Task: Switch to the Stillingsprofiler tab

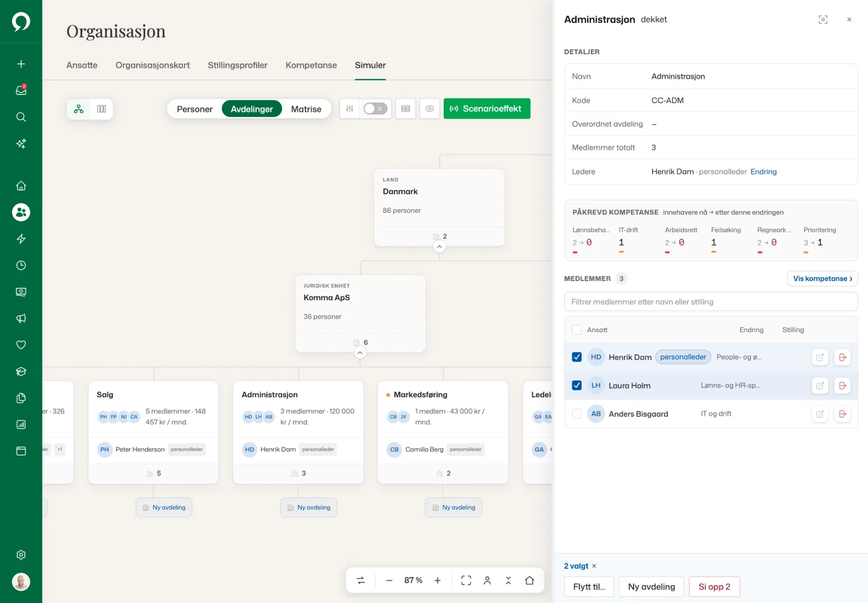Action: click(238, 65)
